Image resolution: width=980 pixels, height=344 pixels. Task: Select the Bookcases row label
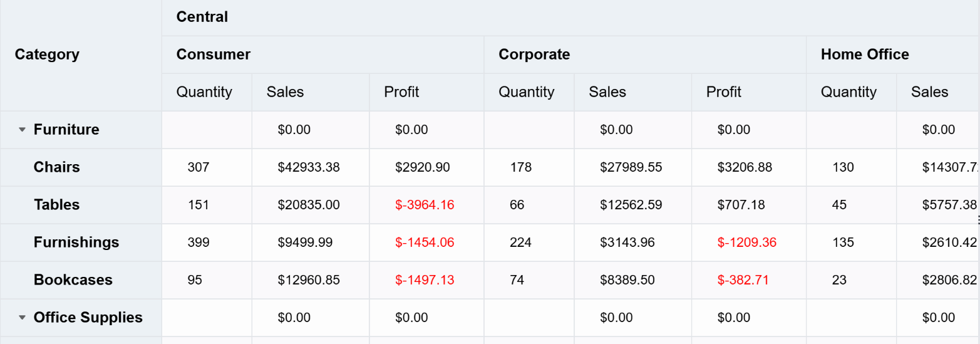73,280
